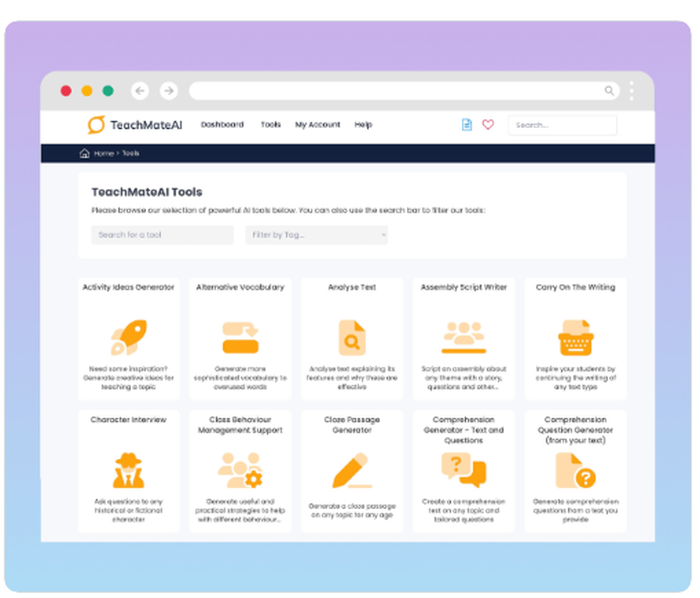Open Alternative Vocabulary title
Screen dimensions: 700x598
(x=241, y=287)
